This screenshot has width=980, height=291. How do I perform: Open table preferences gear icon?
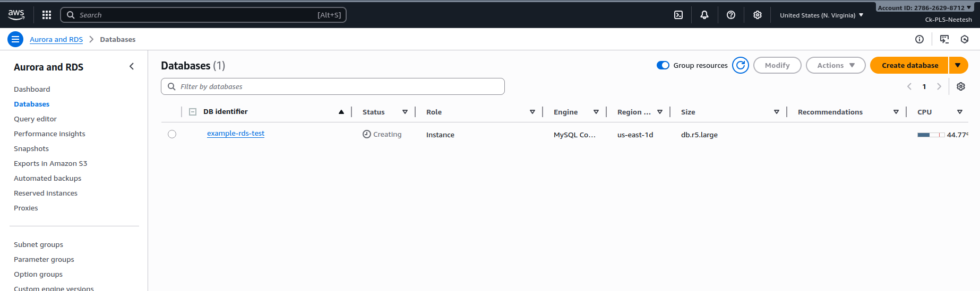[961, 86]
